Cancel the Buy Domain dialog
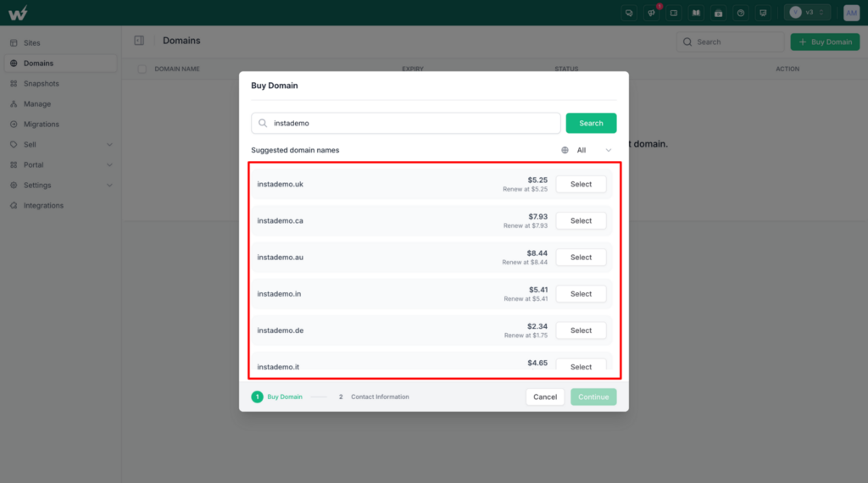 click(x=545, y=397)
